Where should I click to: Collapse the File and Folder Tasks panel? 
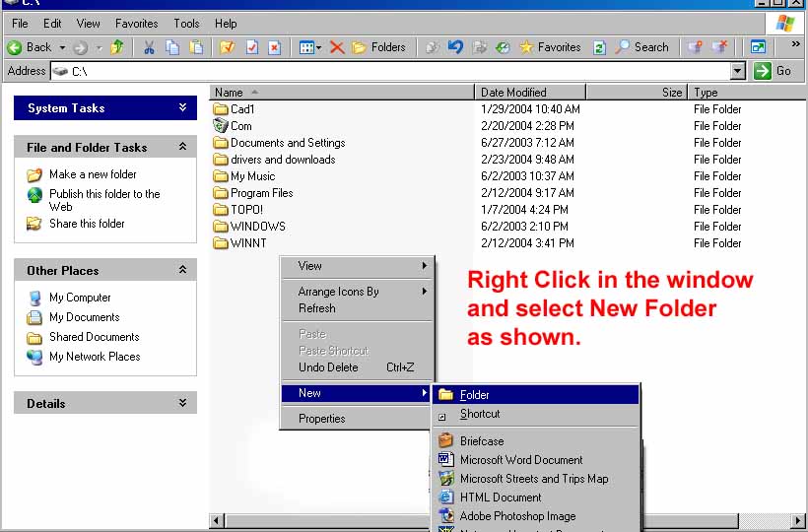tap(182, 147)
